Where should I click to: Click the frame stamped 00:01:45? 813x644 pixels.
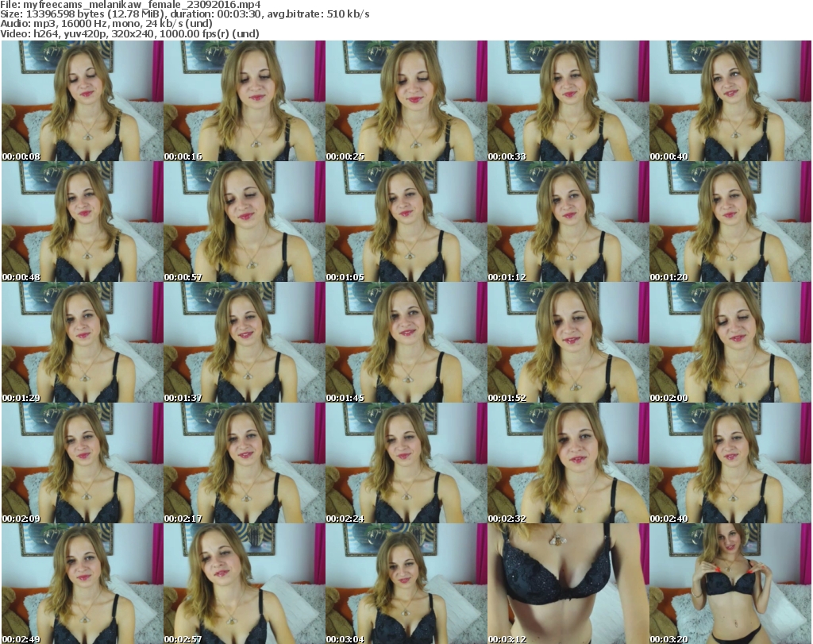pyautogui.click(x=406, y=342)
